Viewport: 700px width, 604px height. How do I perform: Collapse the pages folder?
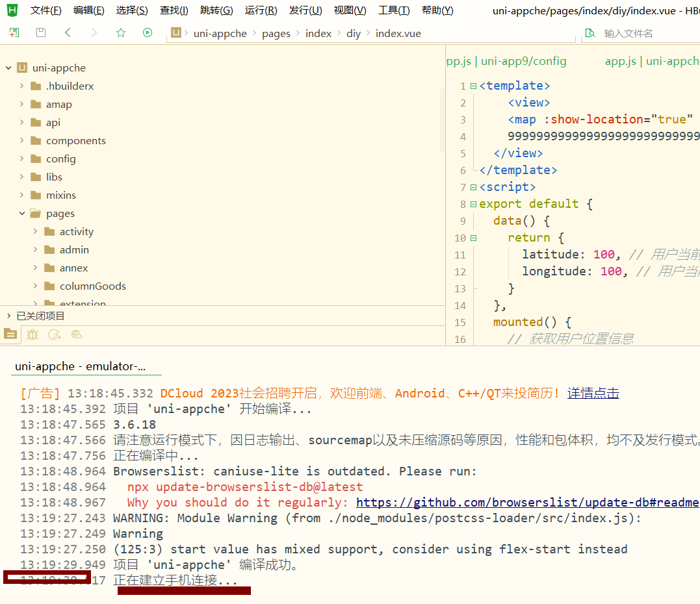[x=22, y=213]
